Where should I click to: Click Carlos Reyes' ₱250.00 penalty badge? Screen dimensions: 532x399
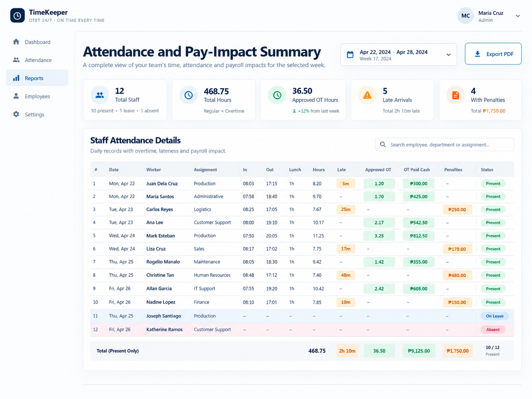(x=457, y=209)
